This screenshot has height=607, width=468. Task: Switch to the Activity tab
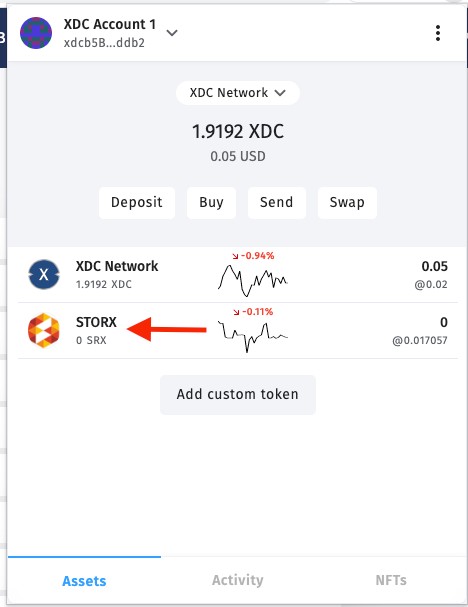tap(238, 580)
